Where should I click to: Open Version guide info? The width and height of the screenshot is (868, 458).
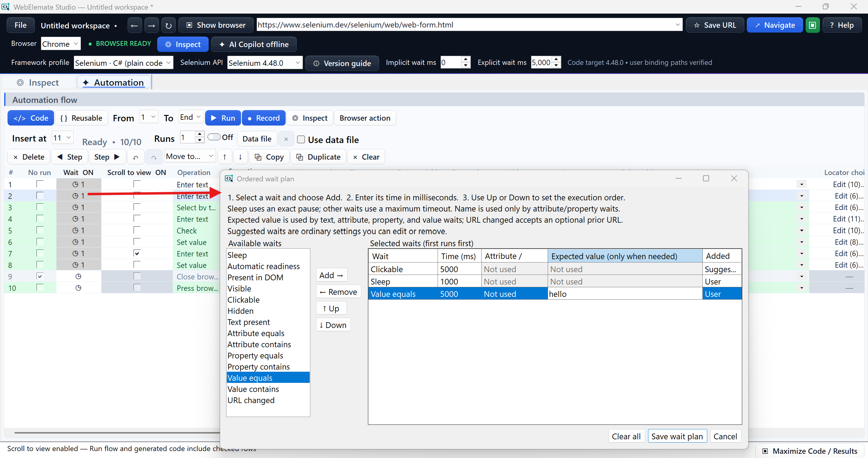pyautogui.click(x=342, y=63)
